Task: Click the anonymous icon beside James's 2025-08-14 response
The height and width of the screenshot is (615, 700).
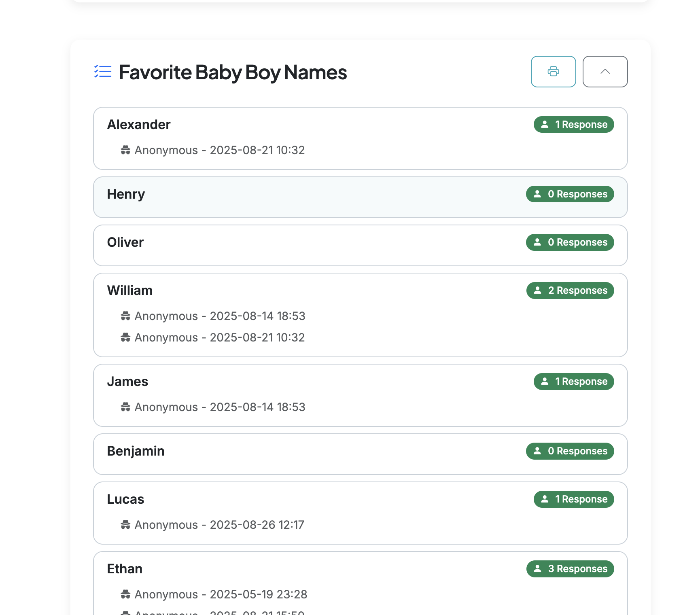Action: pos(126,407)
